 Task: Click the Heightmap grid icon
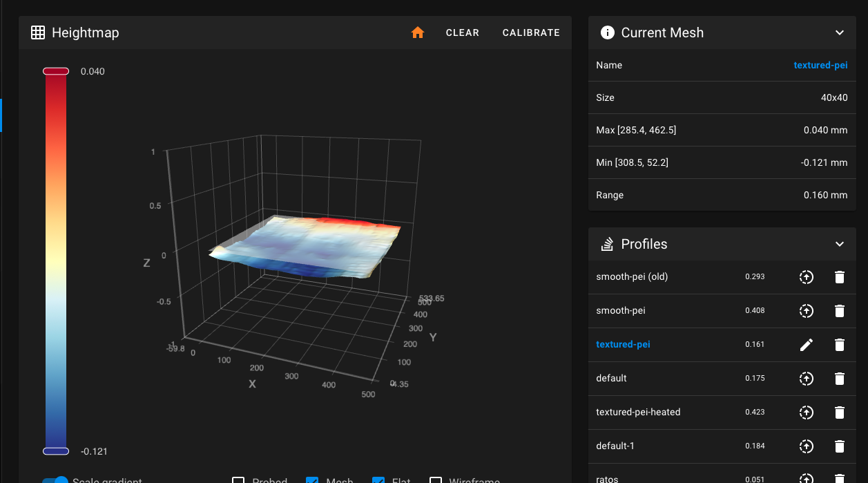(x=38, y=32)
